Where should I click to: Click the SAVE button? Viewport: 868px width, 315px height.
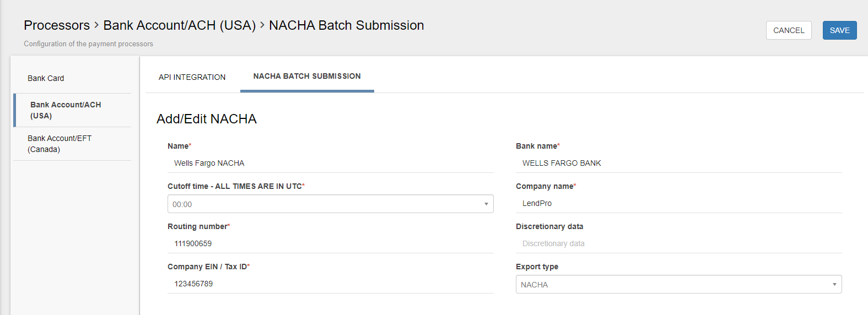(x=839, y=30)
